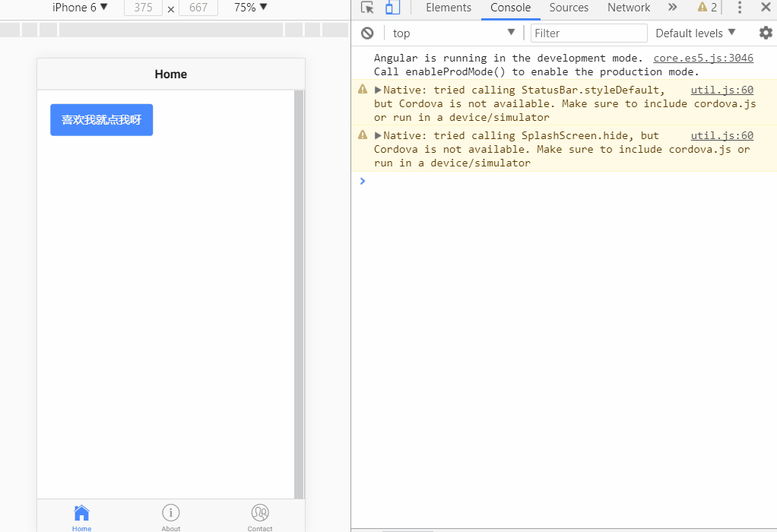Toggle the device toolbar icon
777x532 pixels.
(392, 8)
